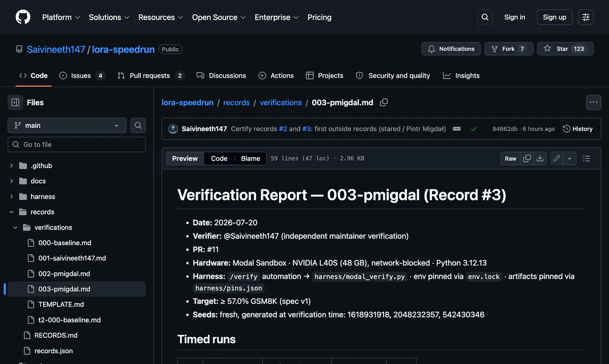Switch to Code view of file
The image size is (609, 364).
click(219, 159)
